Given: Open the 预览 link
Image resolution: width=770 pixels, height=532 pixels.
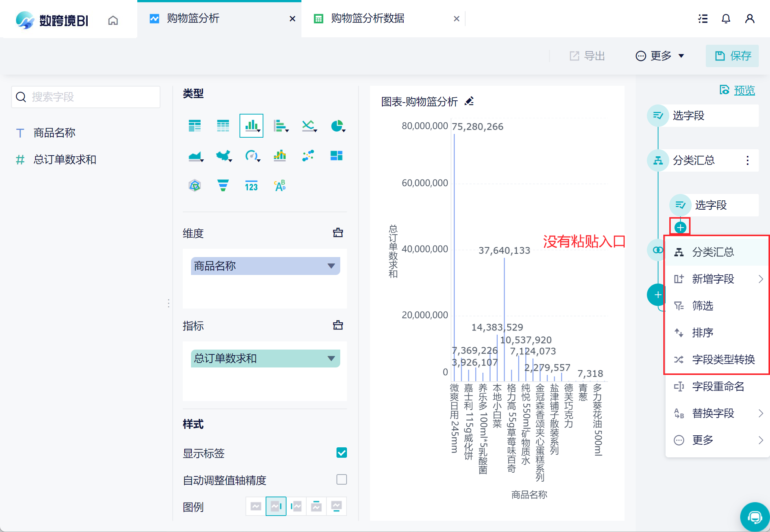Looking at the screenshot, I should point(744,90).
